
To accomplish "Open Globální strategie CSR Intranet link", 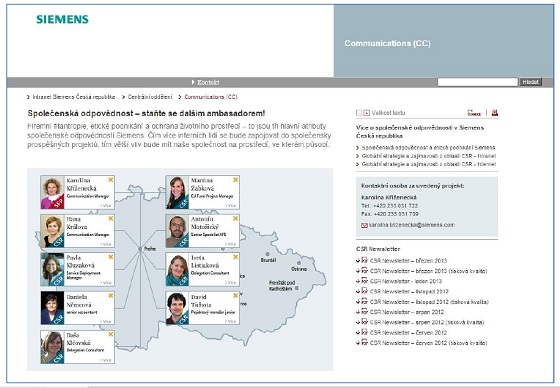I will point(429,156).
